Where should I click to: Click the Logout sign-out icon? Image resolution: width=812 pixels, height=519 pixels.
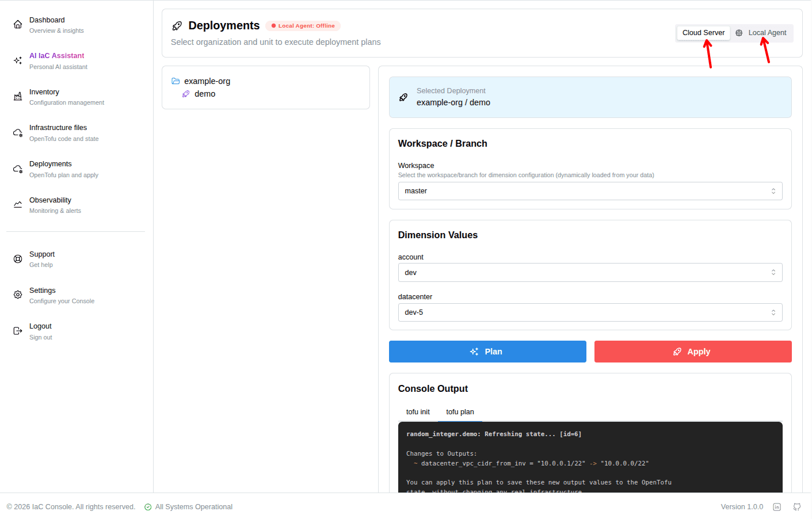18,330
